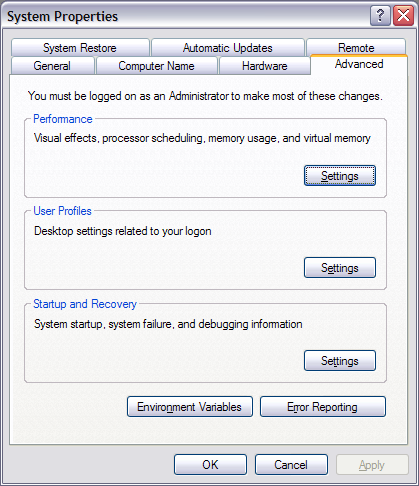Select the Remote tab
The width and height of the screenshot is (419, 486).
(356, 47)
